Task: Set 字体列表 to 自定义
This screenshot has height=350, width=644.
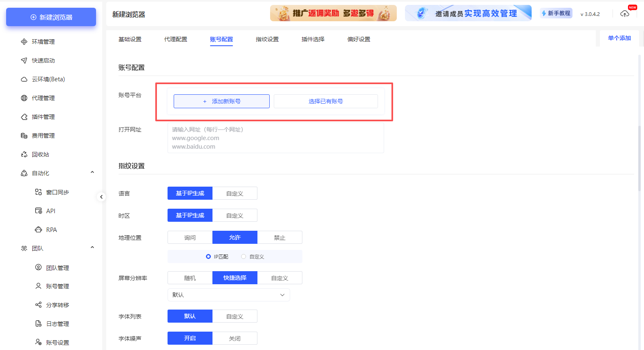Action: pos(235,316)
